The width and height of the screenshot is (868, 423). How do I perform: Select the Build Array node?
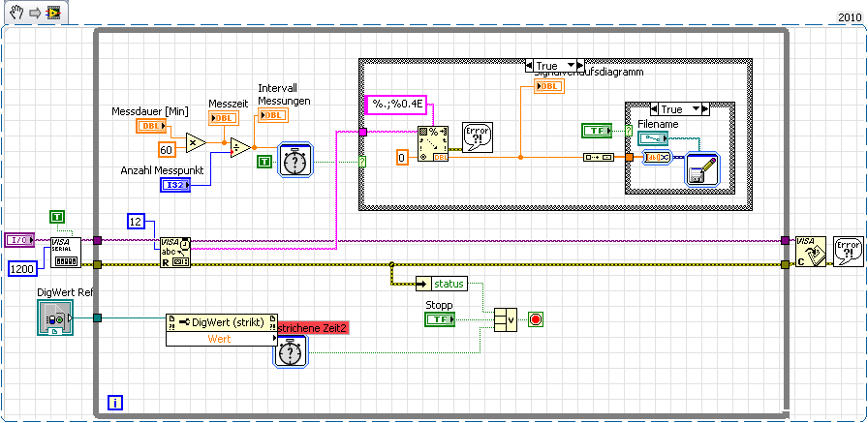(x=599, y=158)
